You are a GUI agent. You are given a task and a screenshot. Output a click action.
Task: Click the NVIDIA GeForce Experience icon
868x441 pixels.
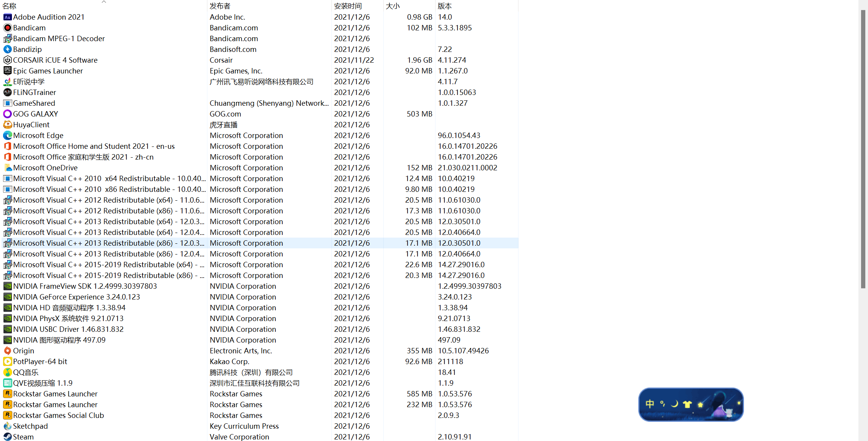coord(7,297)
